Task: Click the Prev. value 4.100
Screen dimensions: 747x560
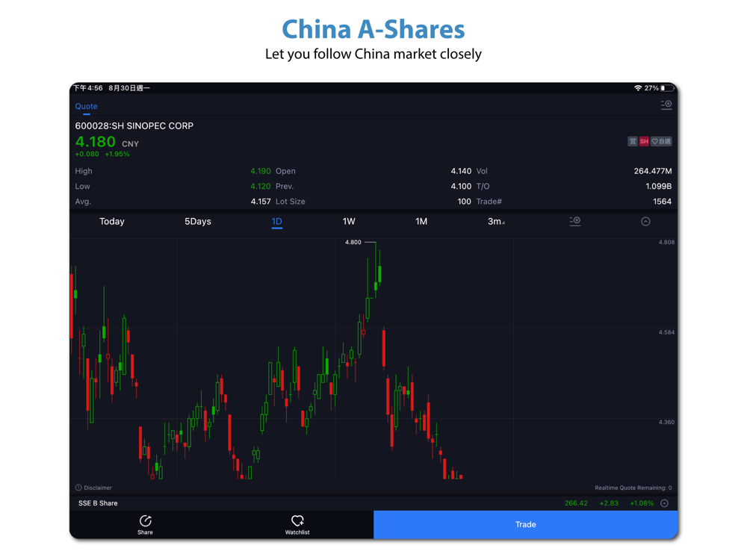Action: [461, 186]
